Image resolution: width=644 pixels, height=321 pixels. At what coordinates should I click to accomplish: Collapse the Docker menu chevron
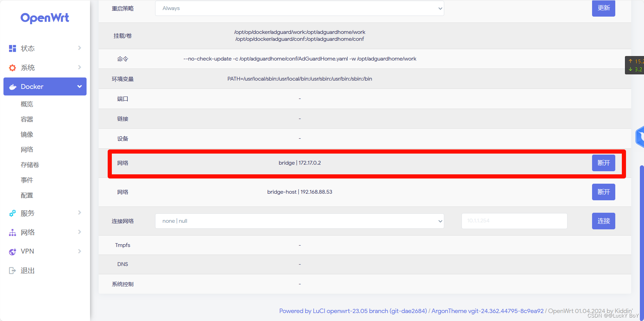coord(80,86)
